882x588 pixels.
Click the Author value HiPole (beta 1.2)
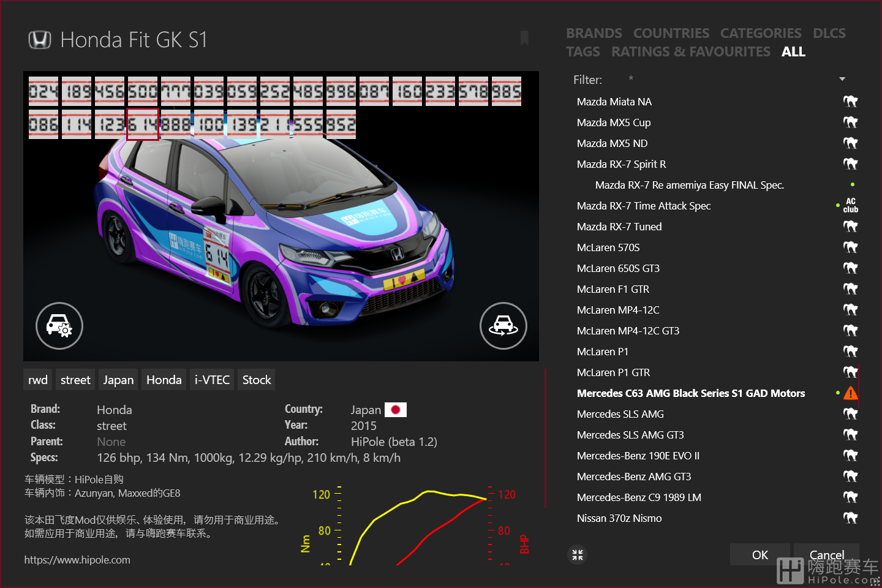(x=394, y=442)
